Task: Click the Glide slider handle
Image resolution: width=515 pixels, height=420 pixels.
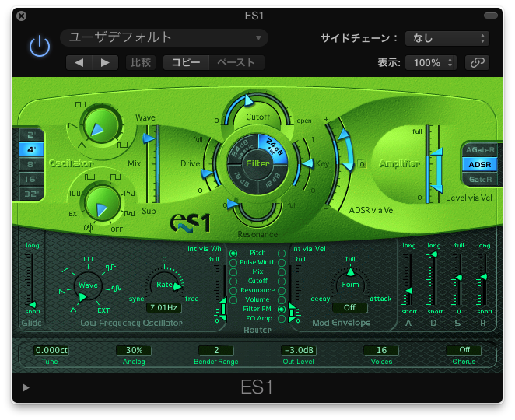Action: coord(32,304)
